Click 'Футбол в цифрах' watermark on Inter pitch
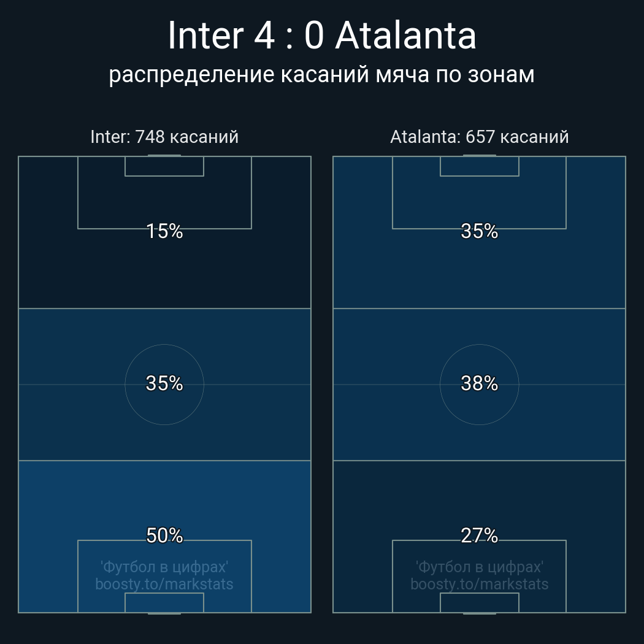 click(164, 567)
